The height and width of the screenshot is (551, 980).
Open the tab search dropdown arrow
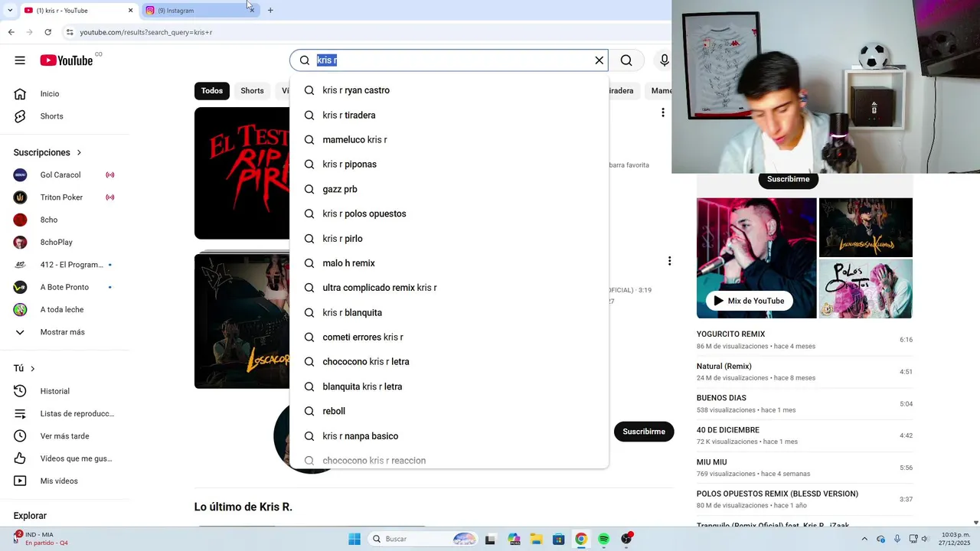coord(9,11)
